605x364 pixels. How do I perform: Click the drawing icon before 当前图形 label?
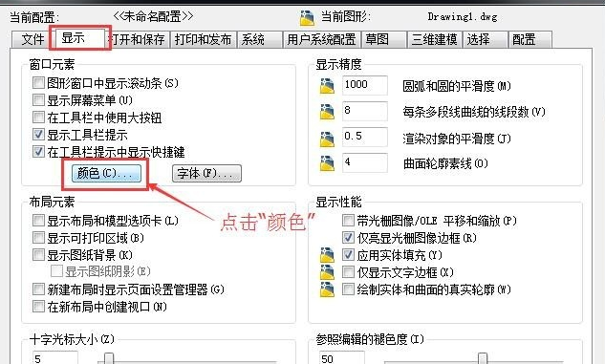[x=307, y=18]
